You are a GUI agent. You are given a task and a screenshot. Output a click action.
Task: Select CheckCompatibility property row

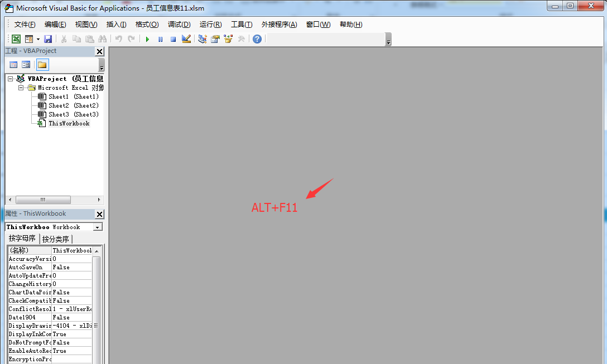pyautogui.click(x=50, y=301)
